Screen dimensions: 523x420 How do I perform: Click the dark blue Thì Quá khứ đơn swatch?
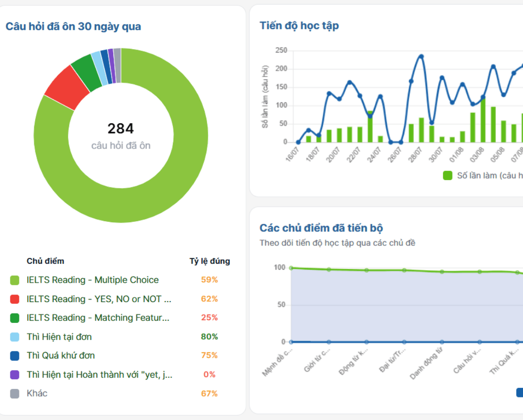tap(14, 356)
